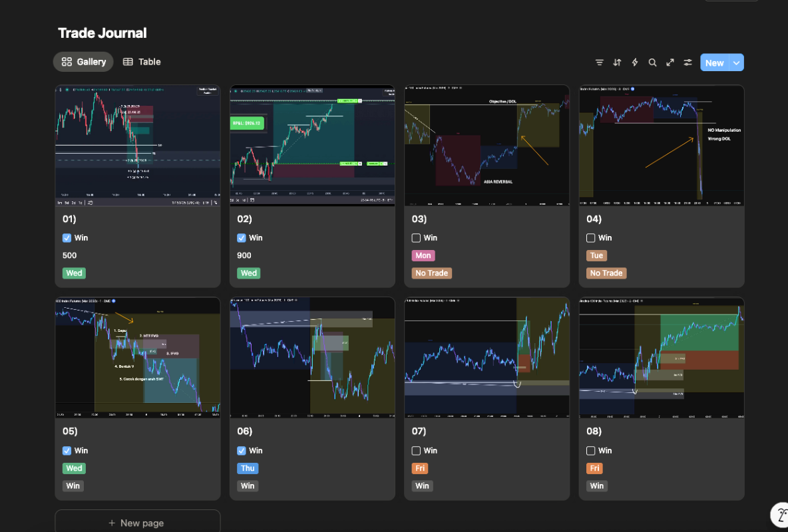Click the search magnifier icon
The height and width of the screenshot is (532, 788).
pyautogui.click(x=652, y=63)
